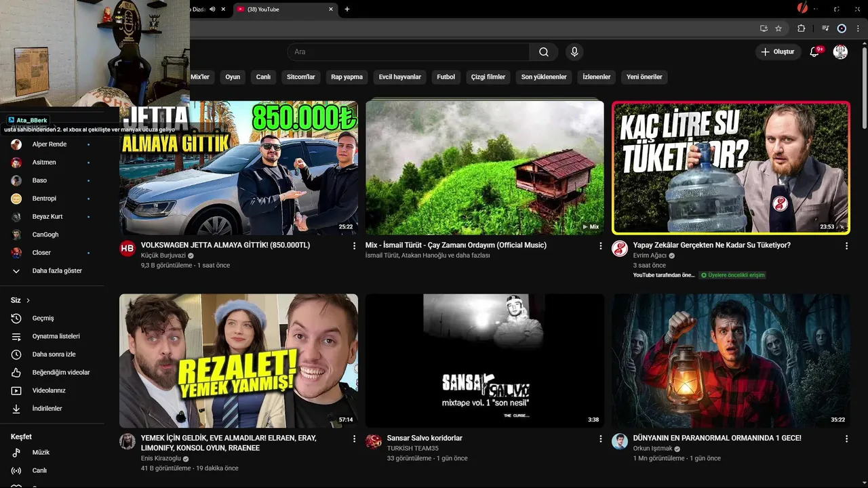Close the (38) YouTube tab

tap(331, 9)
